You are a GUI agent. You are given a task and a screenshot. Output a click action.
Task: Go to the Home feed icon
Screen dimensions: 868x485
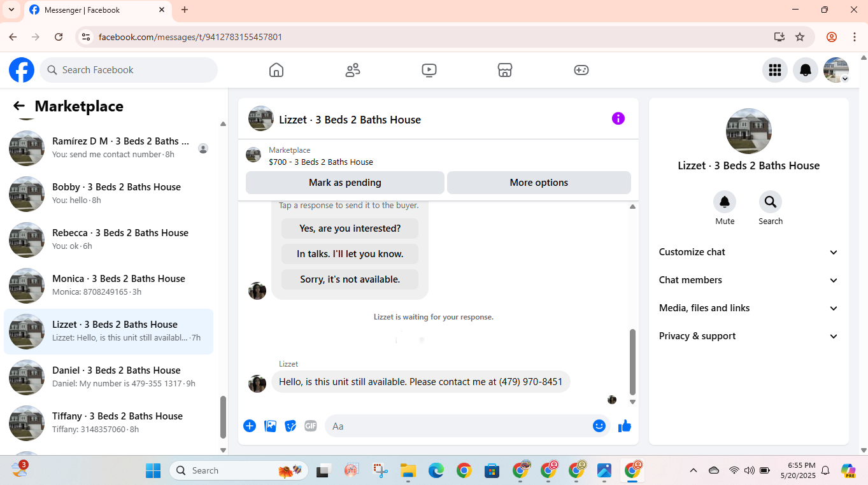pos(276,70)
